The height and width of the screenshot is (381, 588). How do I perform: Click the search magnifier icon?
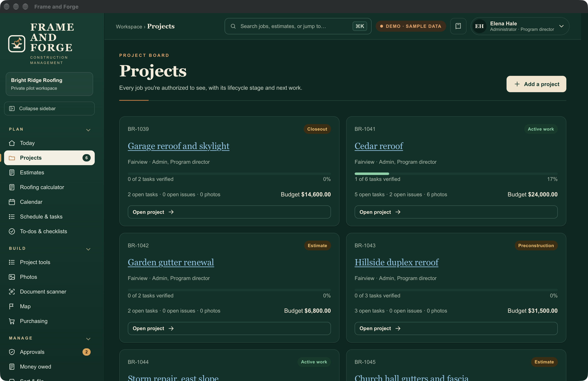[x=233, y=26]
